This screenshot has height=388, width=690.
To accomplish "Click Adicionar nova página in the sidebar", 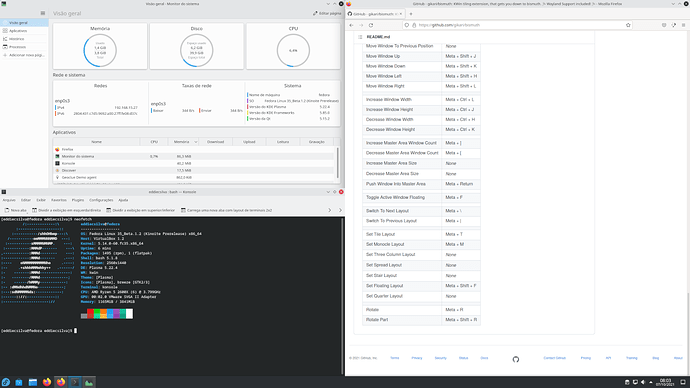I will [24, 55].
